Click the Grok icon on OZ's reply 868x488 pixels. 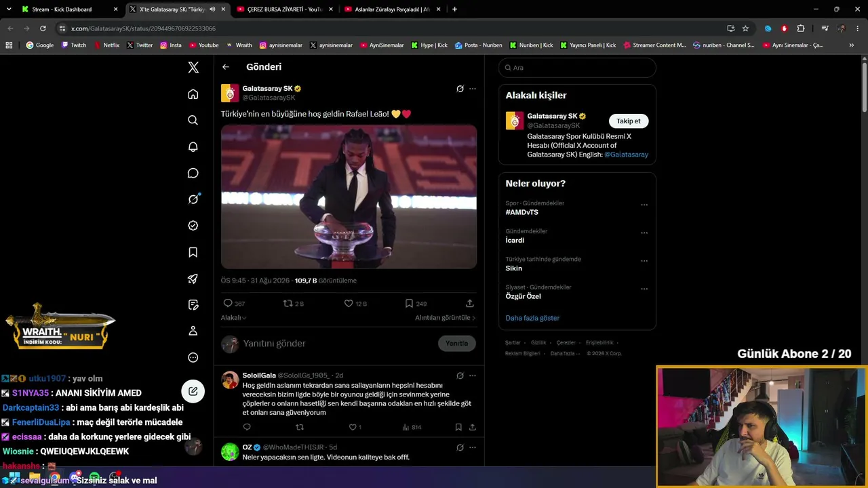460,447
